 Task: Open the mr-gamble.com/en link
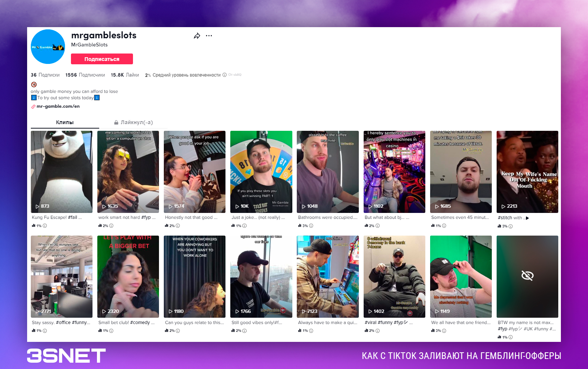point(58,106)
